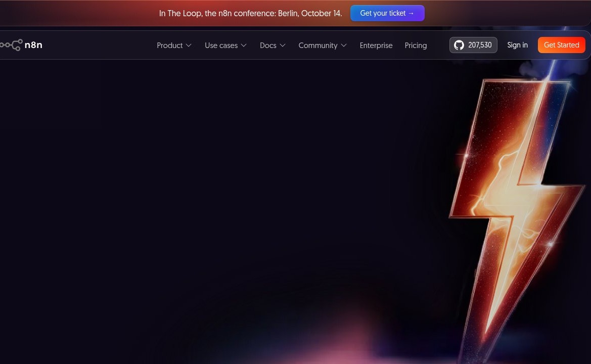The image size is (591, 364).
Task: Expand the Product dropdown chevron
Action: (189, 45)
